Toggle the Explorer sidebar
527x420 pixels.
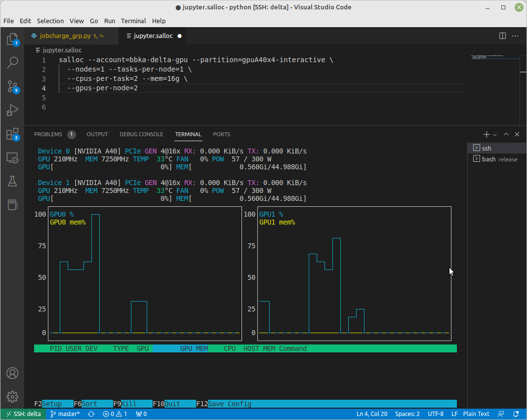[12, 39]
